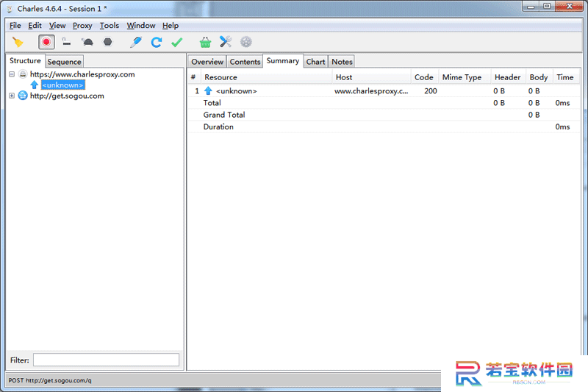Sort by the # column header
Screen dimensions: 588x392
click(193, 77)
